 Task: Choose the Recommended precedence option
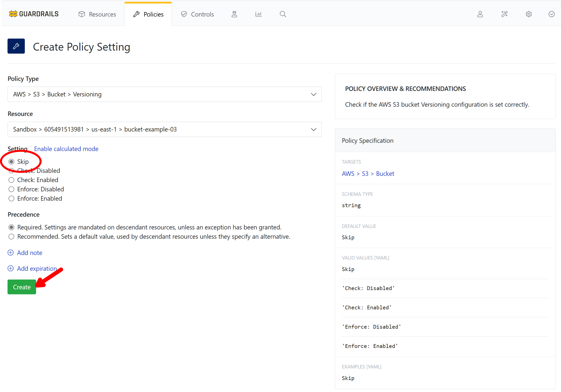pos(11,236)
